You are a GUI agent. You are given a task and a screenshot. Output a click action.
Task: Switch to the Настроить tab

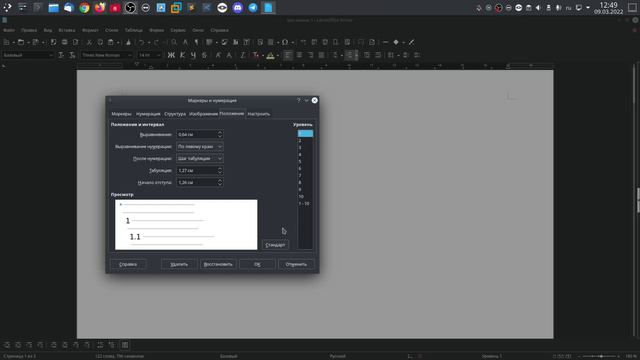coord(259,114)
